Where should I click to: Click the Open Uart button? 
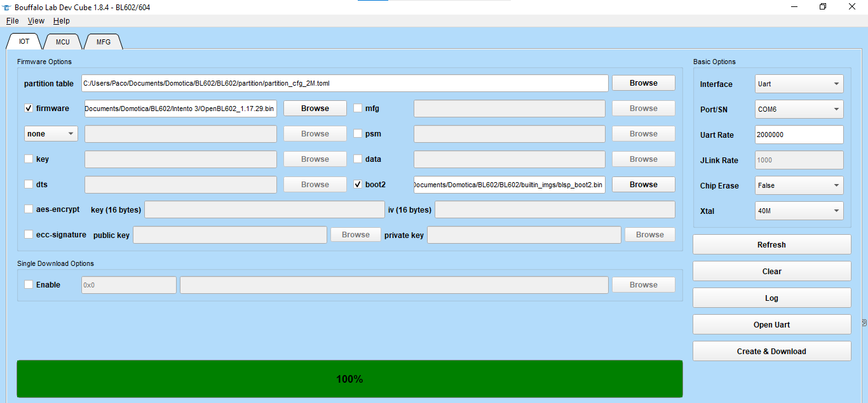(x=771, y=325)
